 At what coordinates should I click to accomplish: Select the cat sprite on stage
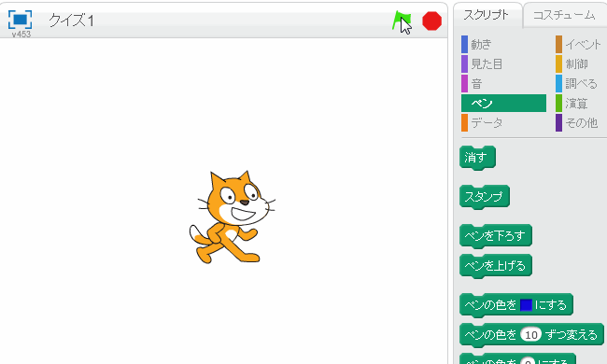[232, 217]
